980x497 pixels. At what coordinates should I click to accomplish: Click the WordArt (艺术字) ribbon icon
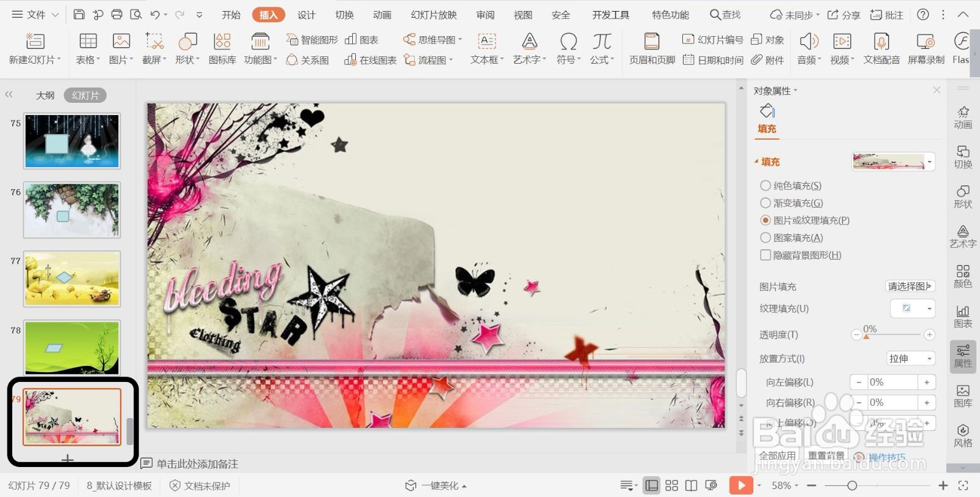[529, 42]
